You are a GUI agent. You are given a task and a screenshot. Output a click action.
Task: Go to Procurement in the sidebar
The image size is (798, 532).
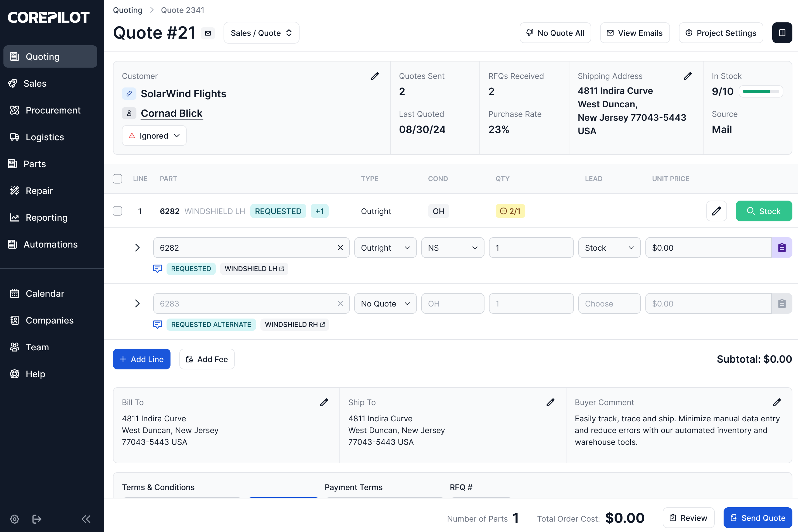click(x=53, y=110)
